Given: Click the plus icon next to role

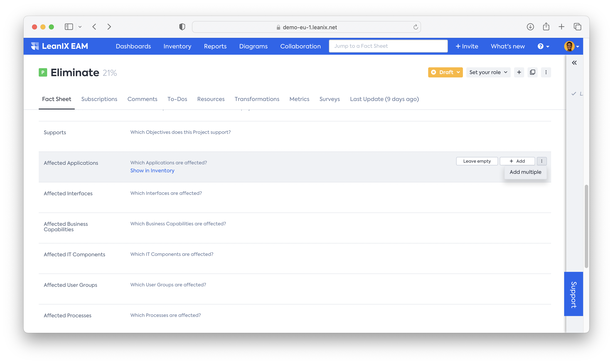Looking at the screenshot, I should pyautogui.click(x=519, y=72).
